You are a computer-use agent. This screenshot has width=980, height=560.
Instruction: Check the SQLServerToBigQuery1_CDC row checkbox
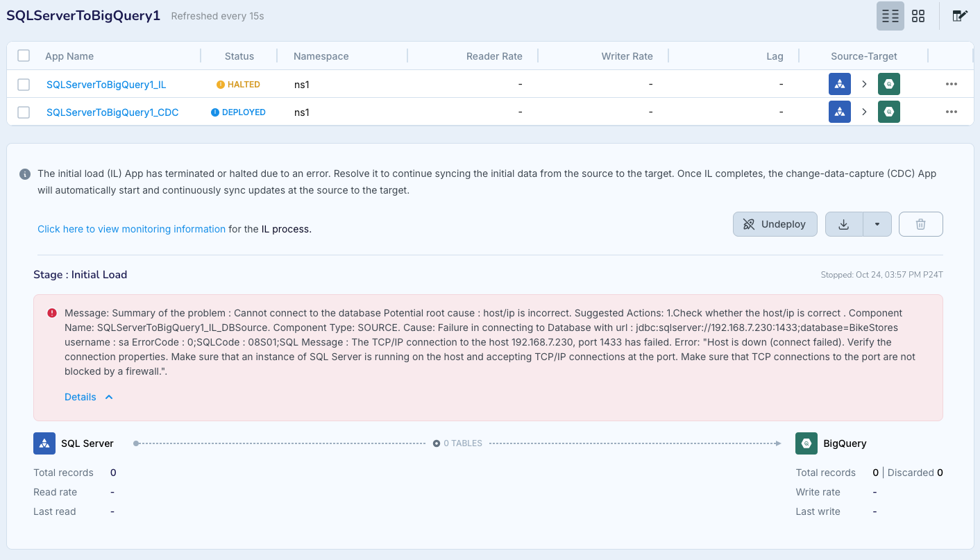point(24,112)
